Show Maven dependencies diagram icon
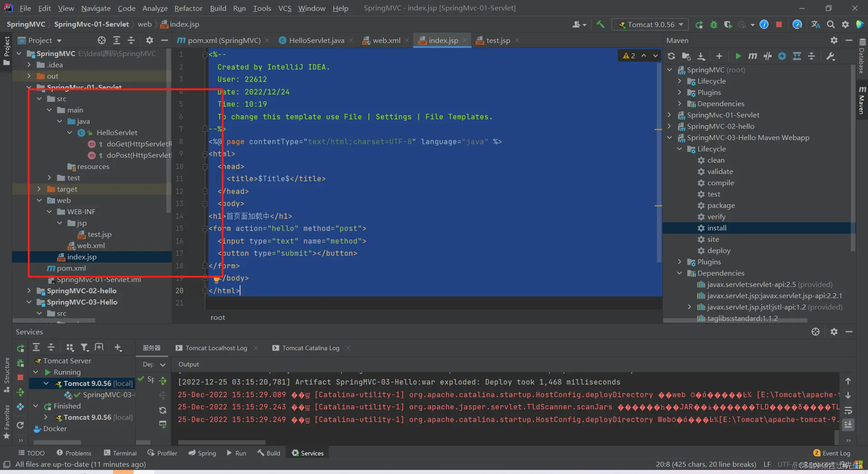The width and height of the screenshot is (868, 474). (797, 56)
